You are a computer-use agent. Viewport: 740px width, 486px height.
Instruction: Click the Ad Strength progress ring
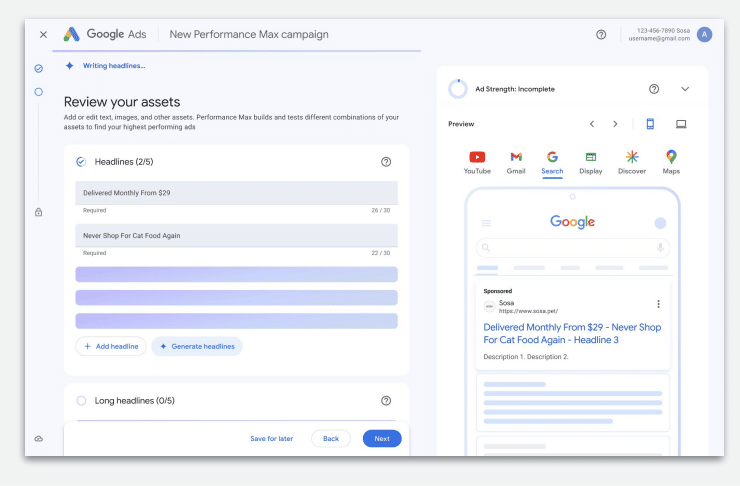click(x=458, y=89)
